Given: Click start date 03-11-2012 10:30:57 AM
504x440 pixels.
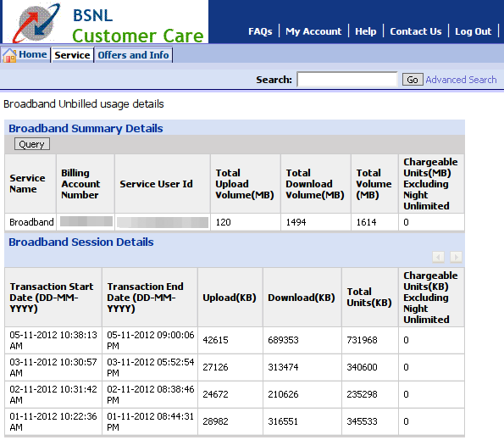Looking at the screenshot, I should point(53,367).
